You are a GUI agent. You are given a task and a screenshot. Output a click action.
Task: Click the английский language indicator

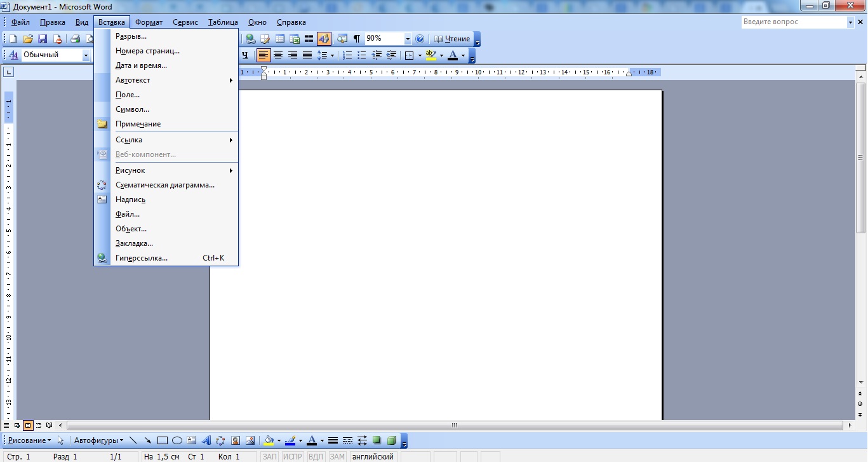pos(373,456)
